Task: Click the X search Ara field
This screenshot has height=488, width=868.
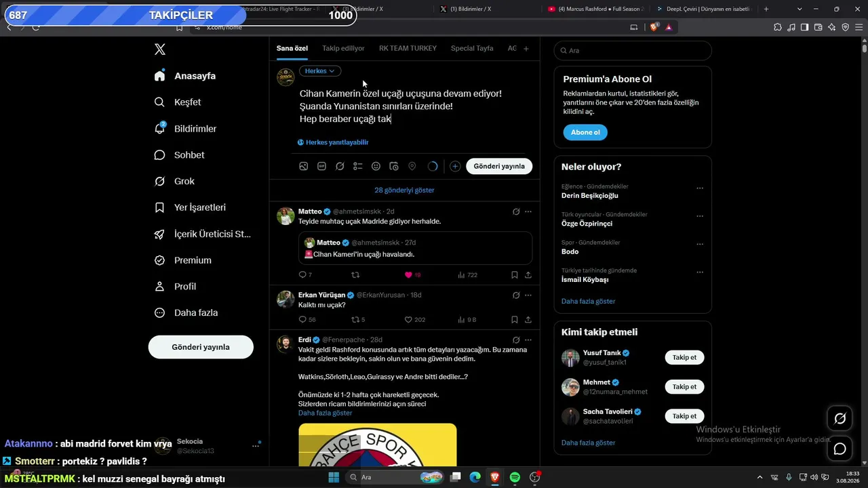Action: click(x=633, y=51)
